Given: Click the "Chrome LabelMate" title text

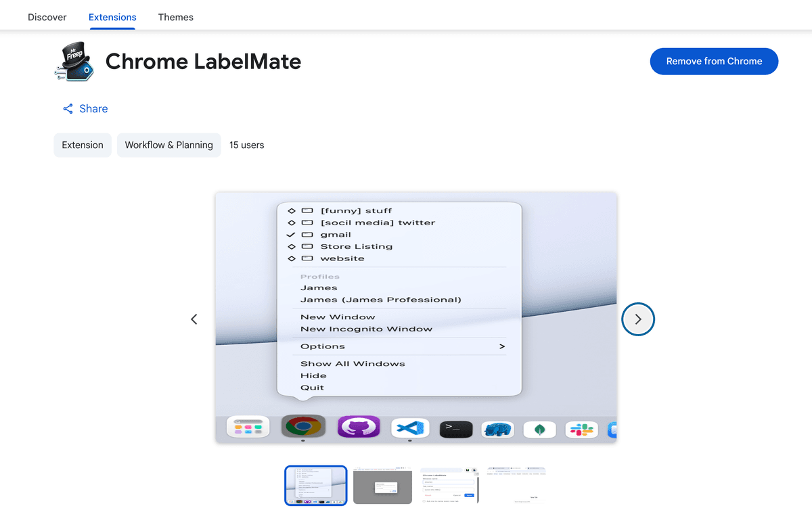Looking at the screenshot, I should [x=203, y=62].
